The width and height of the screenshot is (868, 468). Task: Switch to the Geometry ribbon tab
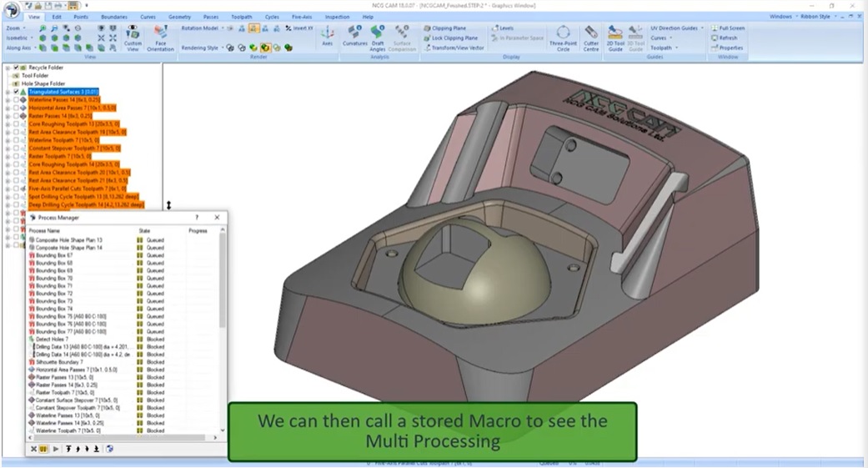click(x=179, y=18)
